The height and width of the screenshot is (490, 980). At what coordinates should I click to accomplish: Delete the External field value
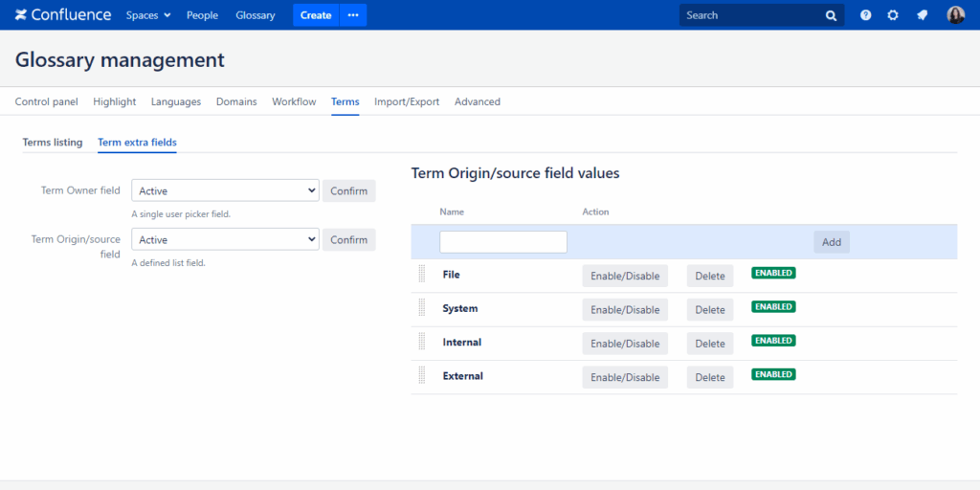pyautogui.click(x=709, y=377)
